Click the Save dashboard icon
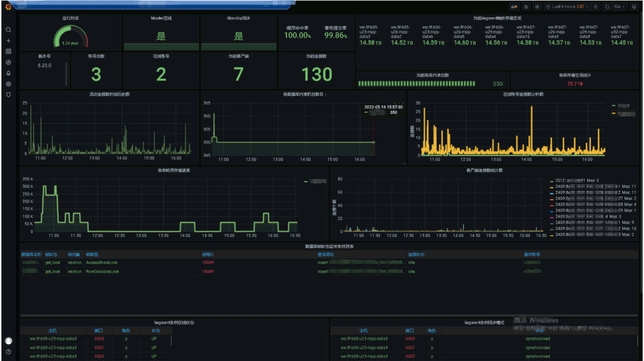The image size is (644, 361). [x=526, y=7]
